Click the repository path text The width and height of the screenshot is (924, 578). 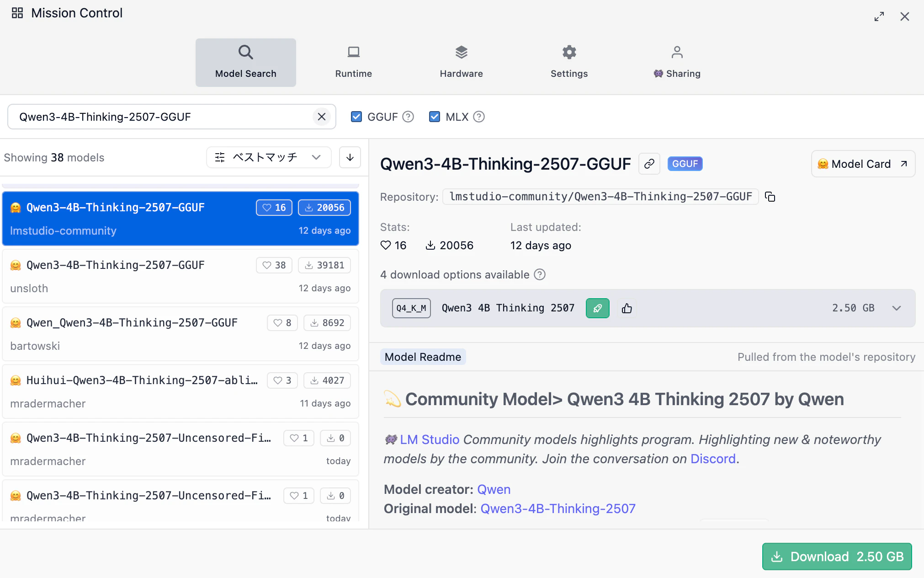[600, 197]
